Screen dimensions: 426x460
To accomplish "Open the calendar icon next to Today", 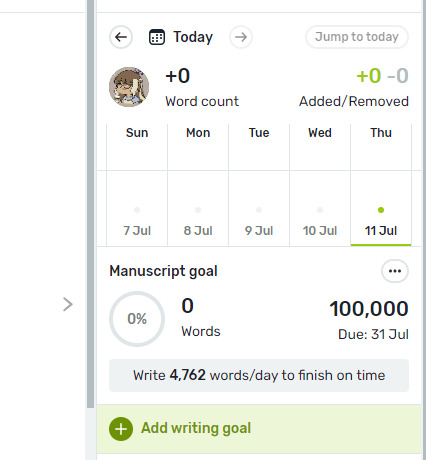I will pyautogui.click(x=157, y=37).
